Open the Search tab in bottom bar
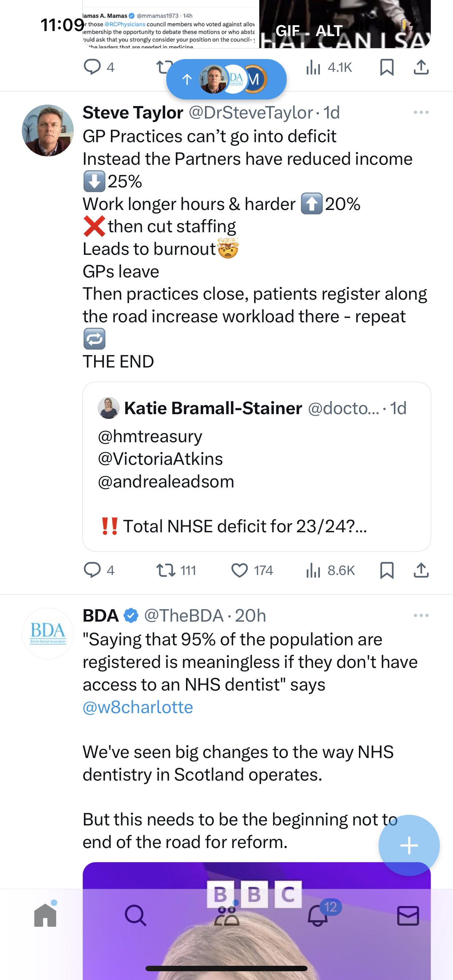This screenshot has width=453, height=980. click(x=136, y=915)
